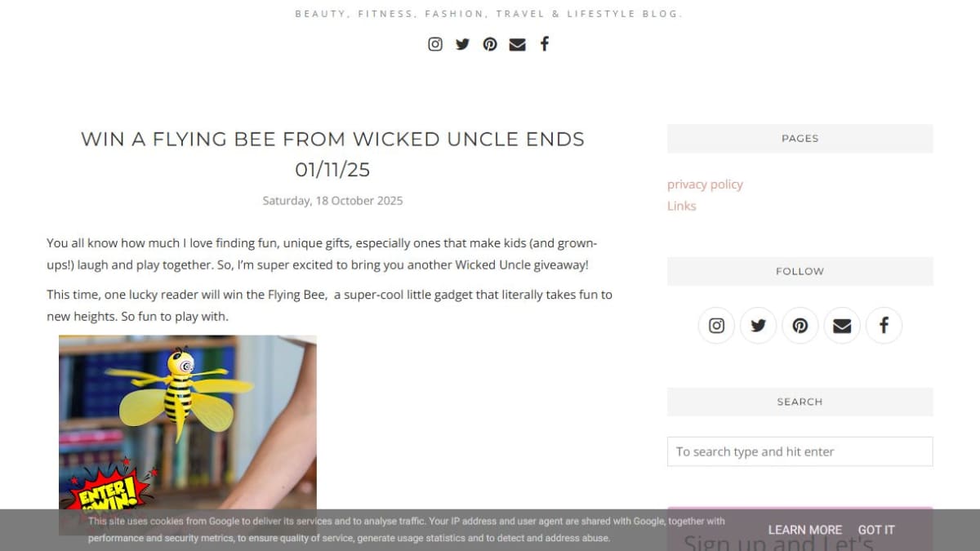The height and width of the screenshot is (551, 980).
Task: Click the Follow sidebar heading
Action: (x=800, y=272)
